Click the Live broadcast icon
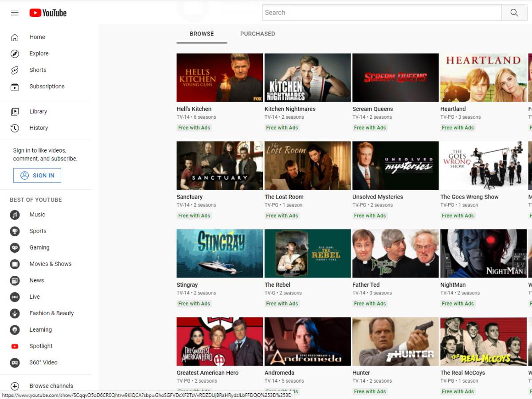The width and height of the screenshot is (532, 399). point(15,297)
